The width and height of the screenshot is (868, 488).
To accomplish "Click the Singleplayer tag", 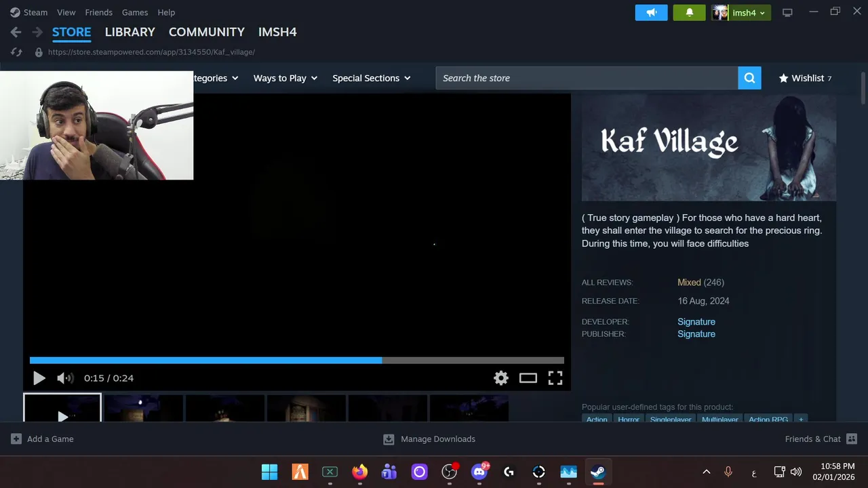I will (671, 419).
